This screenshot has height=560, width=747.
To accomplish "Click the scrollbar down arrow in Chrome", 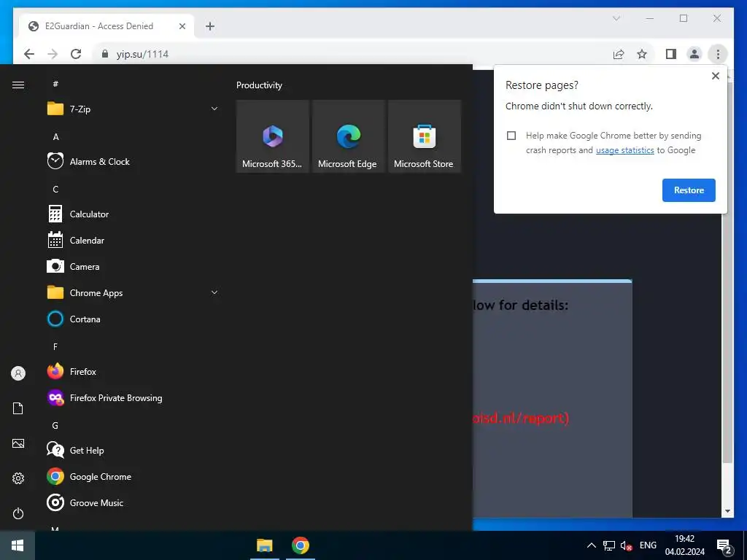I will pyautogui.click(x=727, y=511).
